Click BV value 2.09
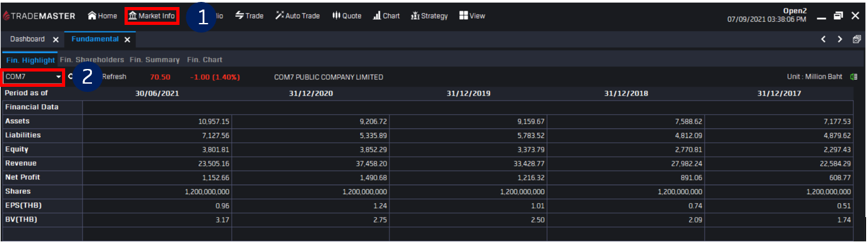This screenshot has width=868, height=242. click(696, 220)
